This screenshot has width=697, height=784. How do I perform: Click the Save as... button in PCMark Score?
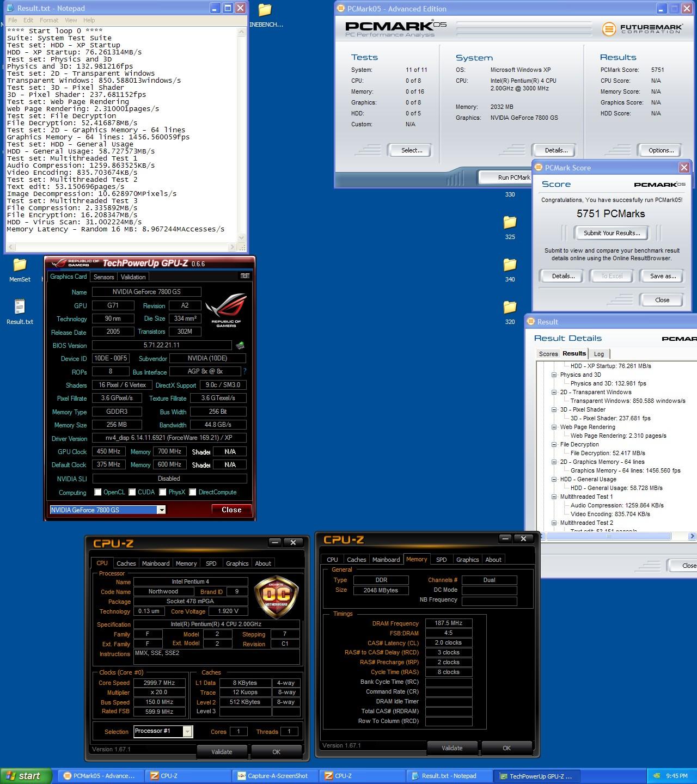pyautogui.click(x=663, y=276)
